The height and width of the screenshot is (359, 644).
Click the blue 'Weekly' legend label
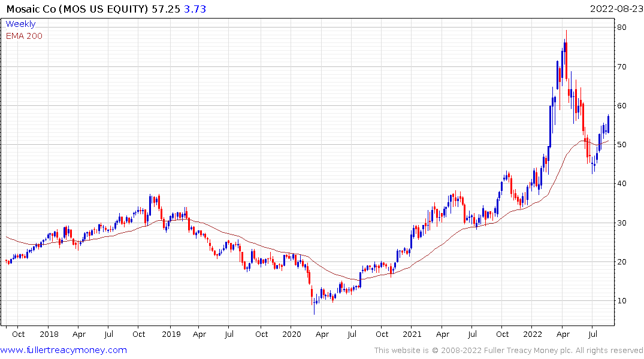tap(20, 24)
